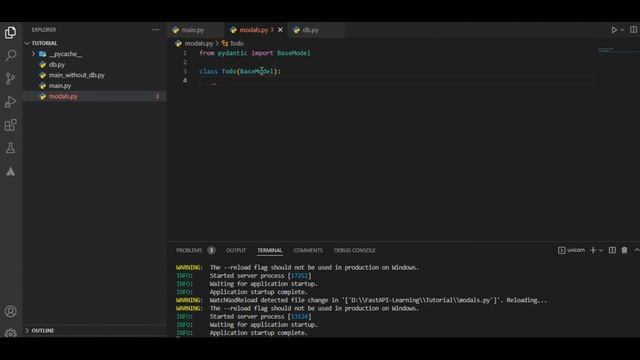Click the minimap at editor right

click(618, 50)
